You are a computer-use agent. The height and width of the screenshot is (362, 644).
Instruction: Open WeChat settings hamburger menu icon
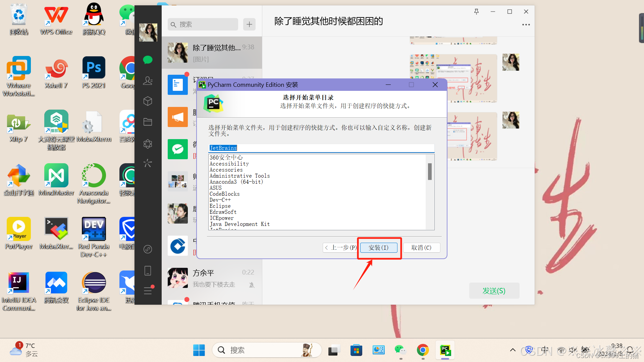[x=148, y=291]
